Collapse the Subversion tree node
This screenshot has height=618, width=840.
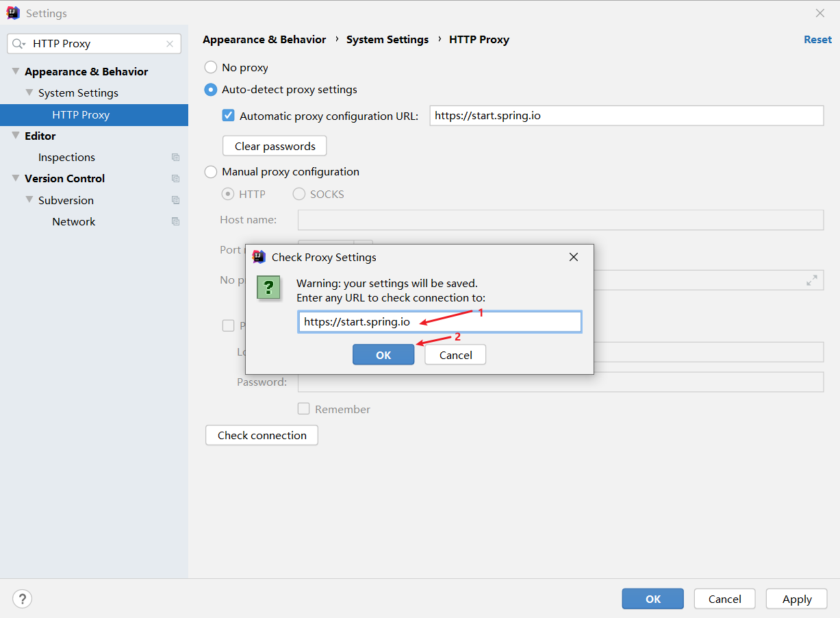pos(29,200)
